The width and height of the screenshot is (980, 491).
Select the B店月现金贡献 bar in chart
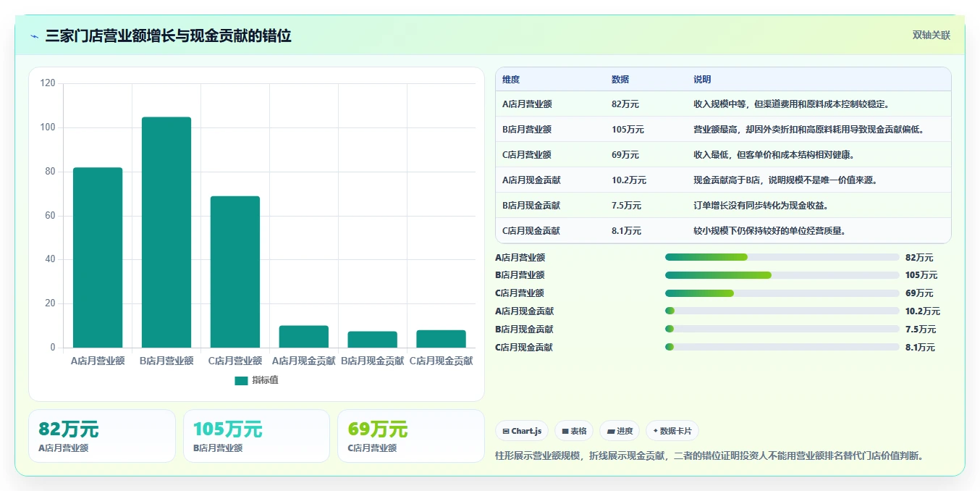pos(373,340)
